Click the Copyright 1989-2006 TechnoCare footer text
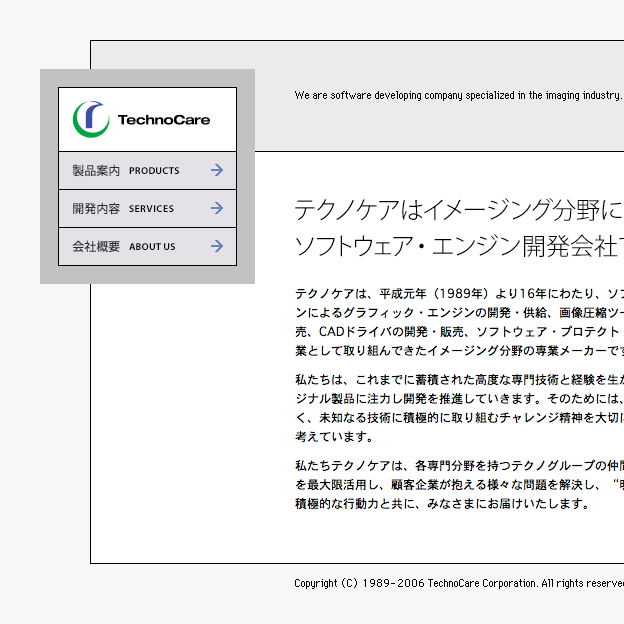 (458, 583)
